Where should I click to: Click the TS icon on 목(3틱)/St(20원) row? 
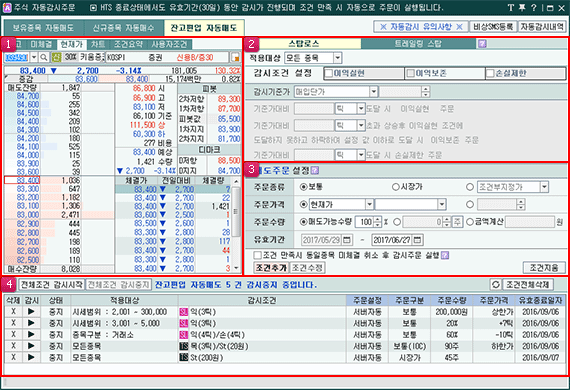(x=184, y=346)
